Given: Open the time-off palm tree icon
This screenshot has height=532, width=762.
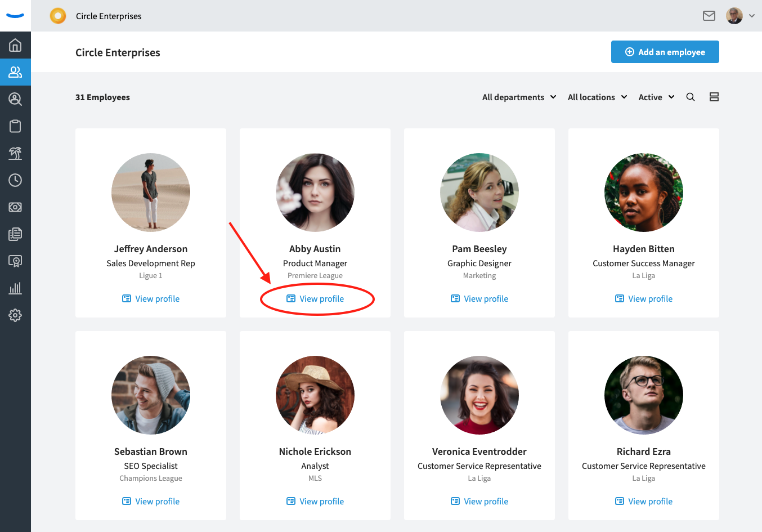Looking at the screenshot, I should coord(15,153).
